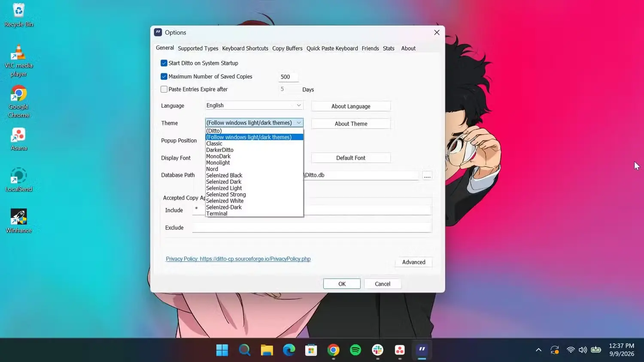Image resolution: width=644 pixels, height=362 pixels.
Task: Open the Recycle Bin desktop icon
Action: click(x=18, y=15)
